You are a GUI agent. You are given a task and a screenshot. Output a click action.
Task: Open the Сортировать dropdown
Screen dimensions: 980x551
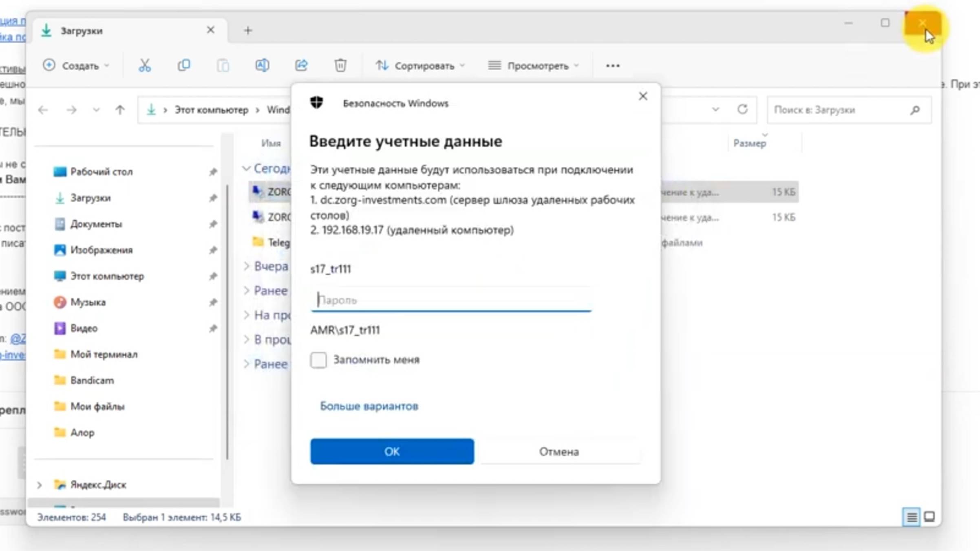point(420,66)
